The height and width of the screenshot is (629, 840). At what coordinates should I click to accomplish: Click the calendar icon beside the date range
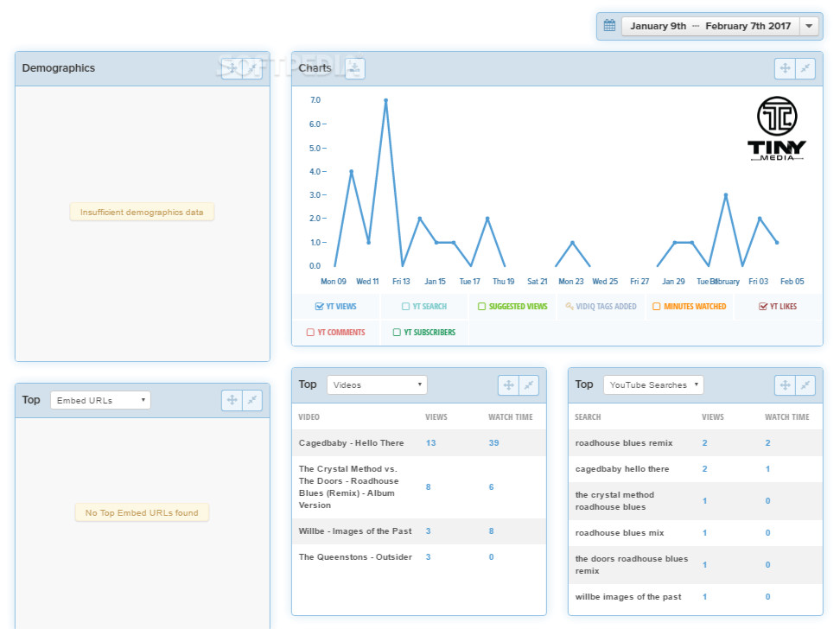point(609,26)
